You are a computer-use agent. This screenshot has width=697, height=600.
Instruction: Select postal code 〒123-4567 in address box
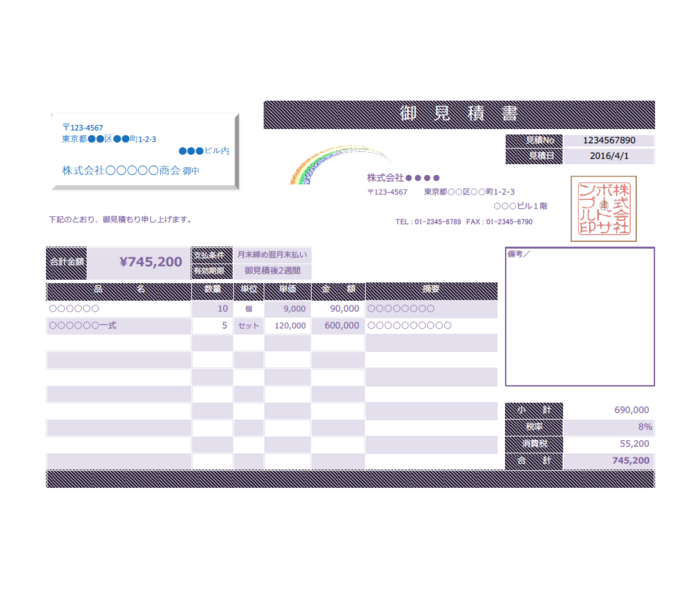[83, 128]
